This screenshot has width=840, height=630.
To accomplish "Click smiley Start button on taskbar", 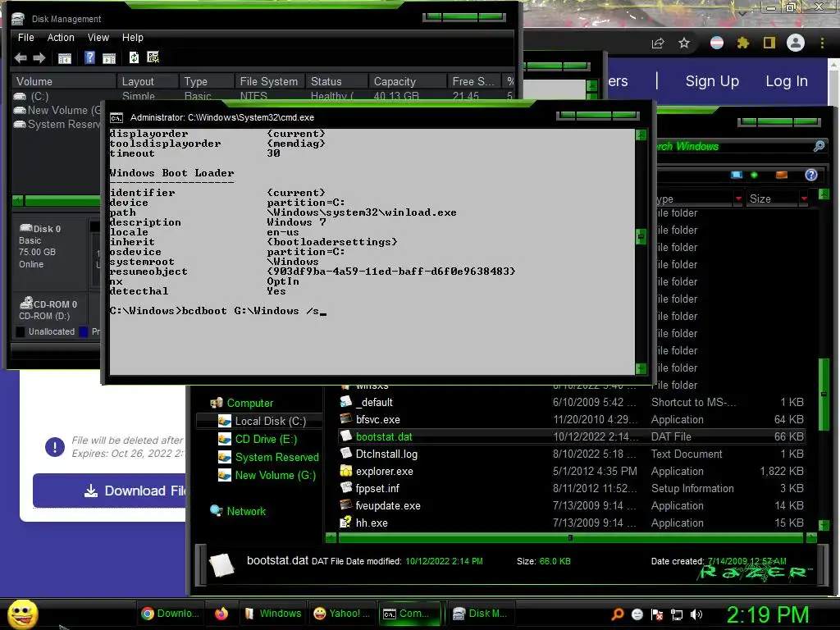I will click(x=22, y=614).
